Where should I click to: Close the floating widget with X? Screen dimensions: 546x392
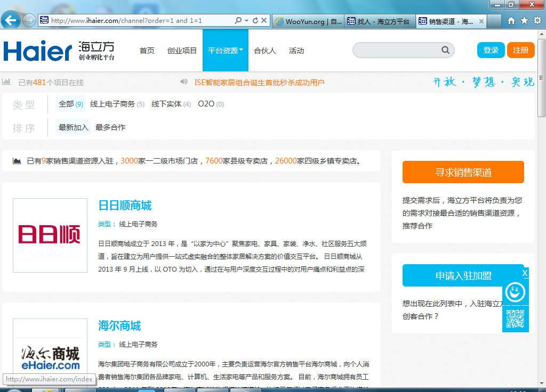point(525,273)
